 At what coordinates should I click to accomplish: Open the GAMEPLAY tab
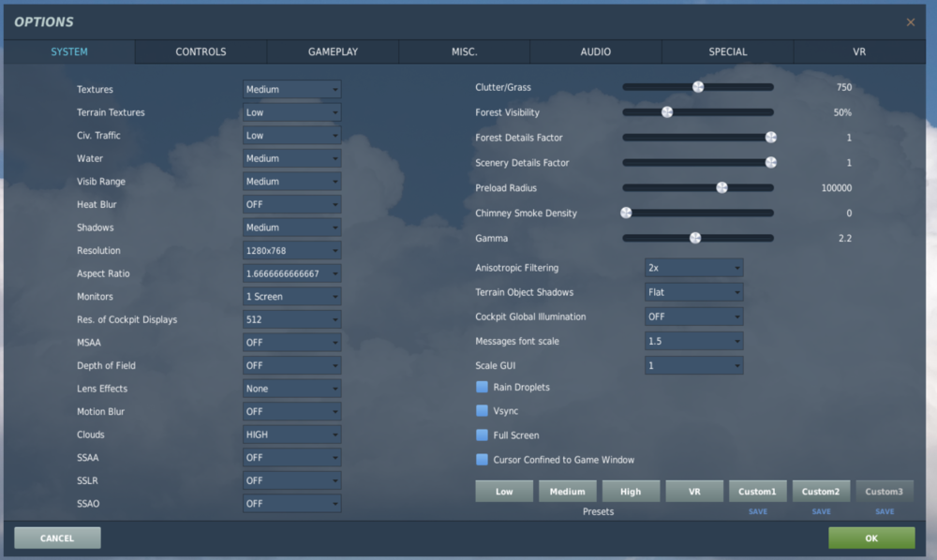333,52
